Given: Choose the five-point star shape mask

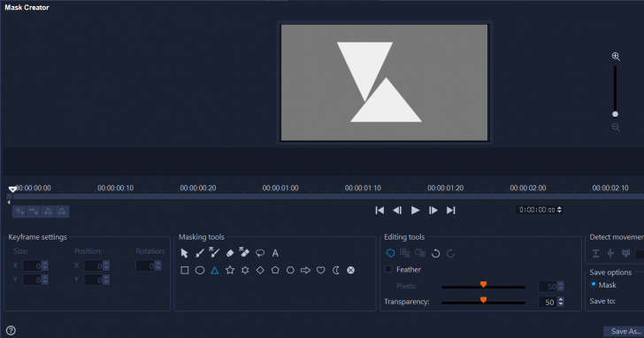Looking at the screenshot, I should (230, 270).
